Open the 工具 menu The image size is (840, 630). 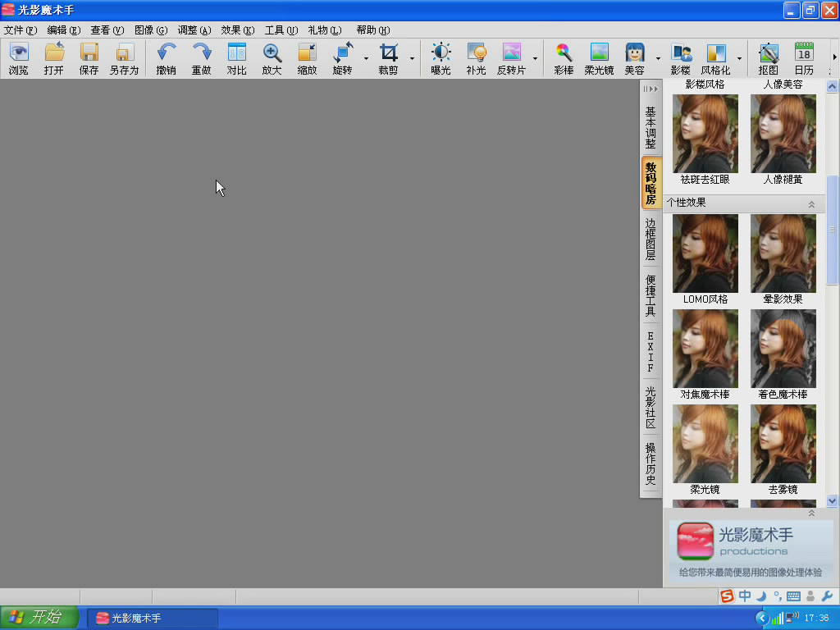[x=281, y=30]
